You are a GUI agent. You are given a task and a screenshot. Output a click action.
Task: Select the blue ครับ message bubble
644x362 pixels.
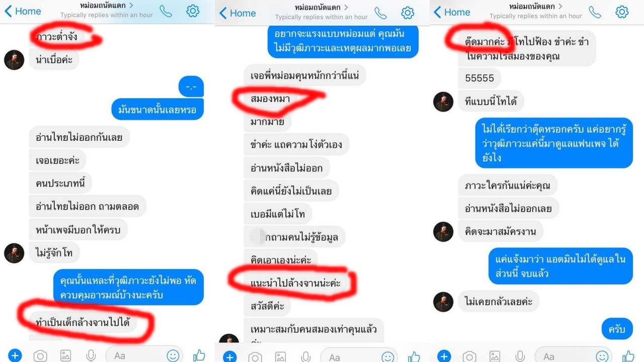coord(617,329)
